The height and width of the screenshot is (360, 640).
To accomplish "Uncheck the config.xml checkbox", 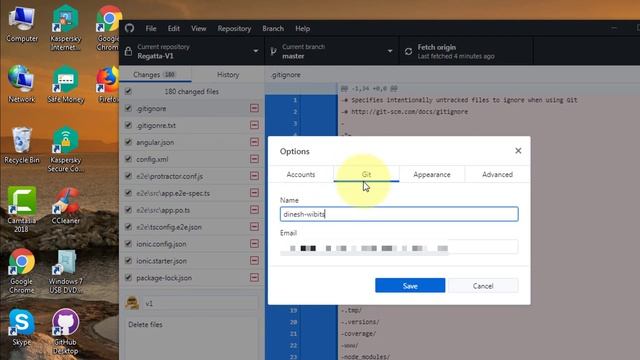I will (x=128, y=159).
